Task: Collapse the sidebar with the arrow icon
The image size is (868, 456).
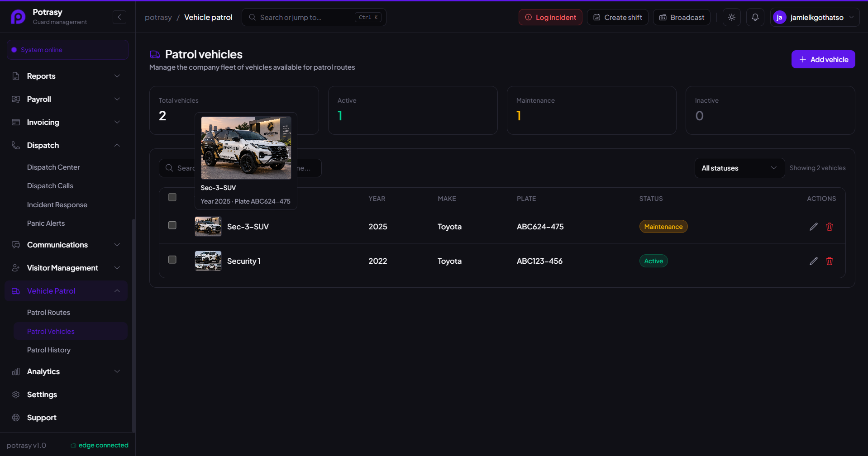Action: point(119,17)
